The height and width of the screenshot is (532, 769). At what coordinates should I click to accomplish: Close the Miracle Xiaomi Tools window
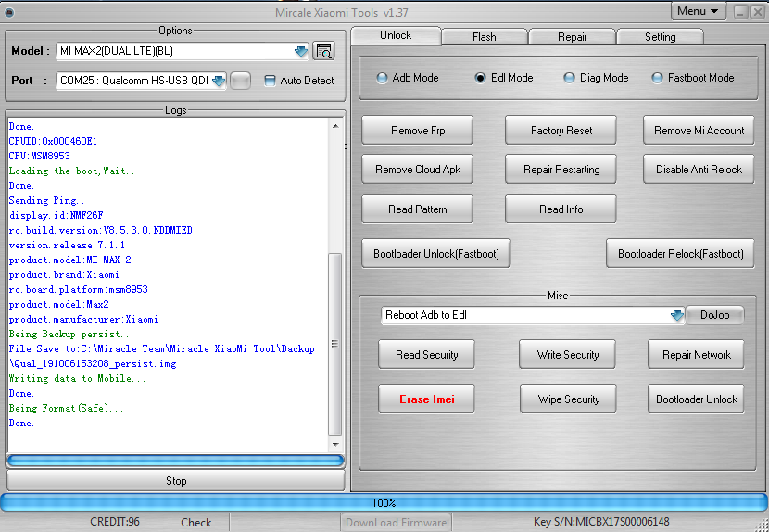coord(757,12)
